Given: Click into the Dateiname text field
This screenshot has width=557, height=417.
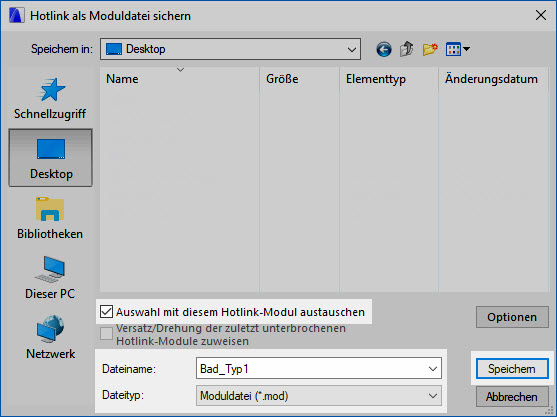Looking at the screenshot, I should (x=311, y=369).
